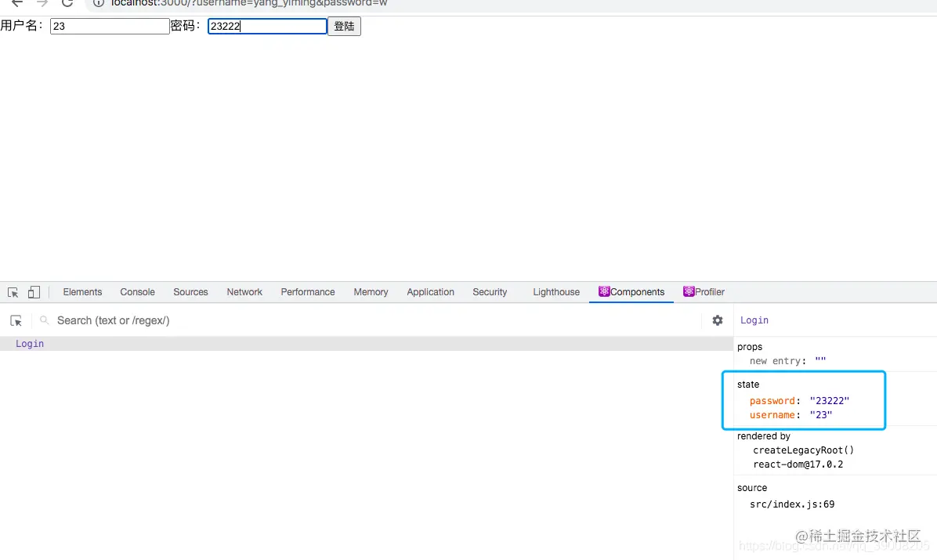Click createLegacyRoot() in rendered by list
Viewport: 937px width, 560px height.
(803, 450)
